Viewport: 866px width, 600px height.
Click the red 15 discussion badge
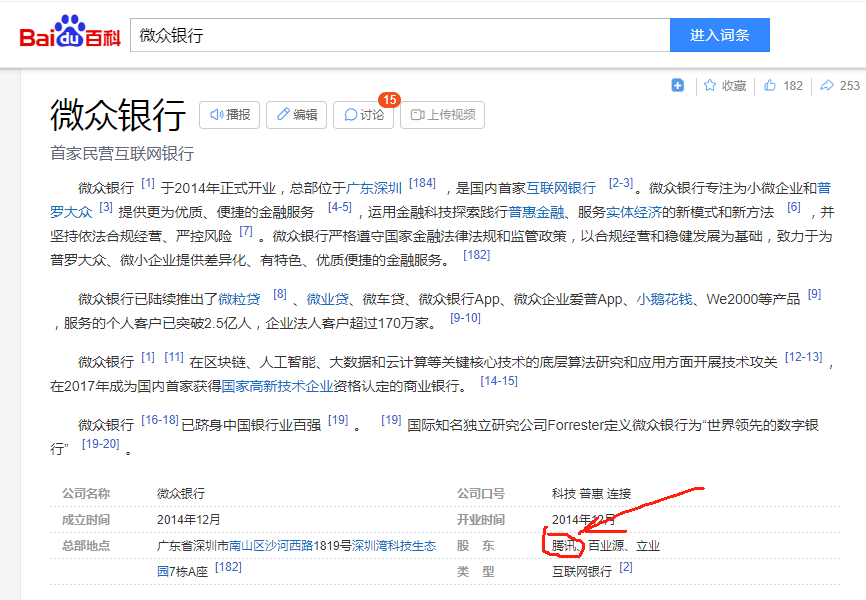tap(389, 100)
